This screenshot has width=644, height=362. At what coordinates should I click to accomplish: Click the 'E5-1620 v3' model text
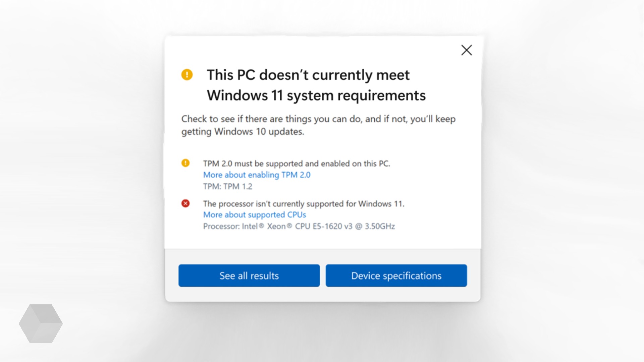pyautogui.click(x=332, y=226)
